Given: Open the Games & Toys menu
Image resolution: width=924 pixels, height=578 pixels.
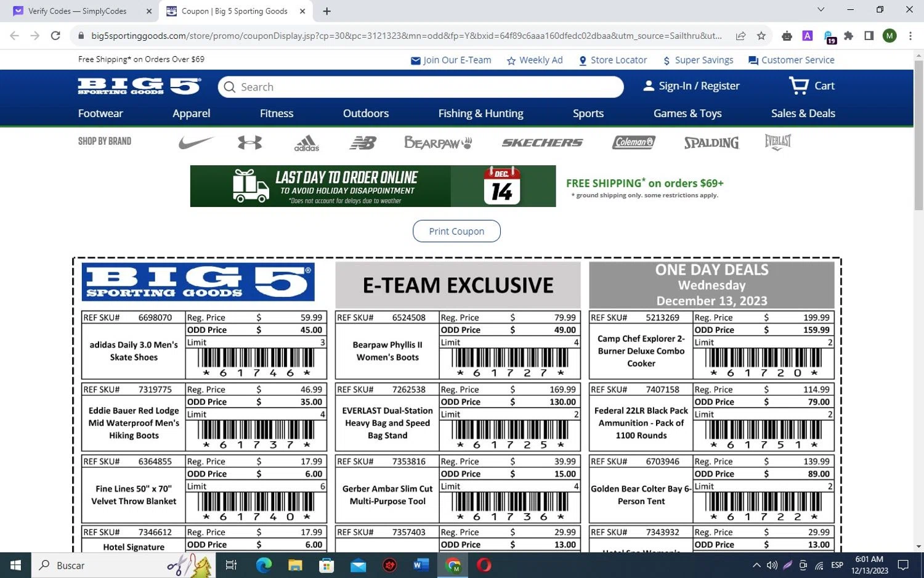Looking at the screenshot, I should click(x=687, y=113).
